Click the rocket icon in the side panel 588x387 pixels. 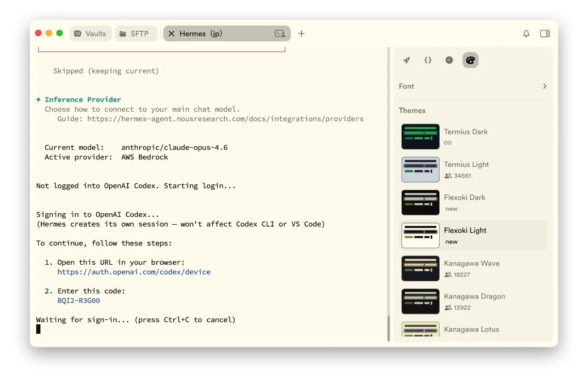tap(407, 60)
